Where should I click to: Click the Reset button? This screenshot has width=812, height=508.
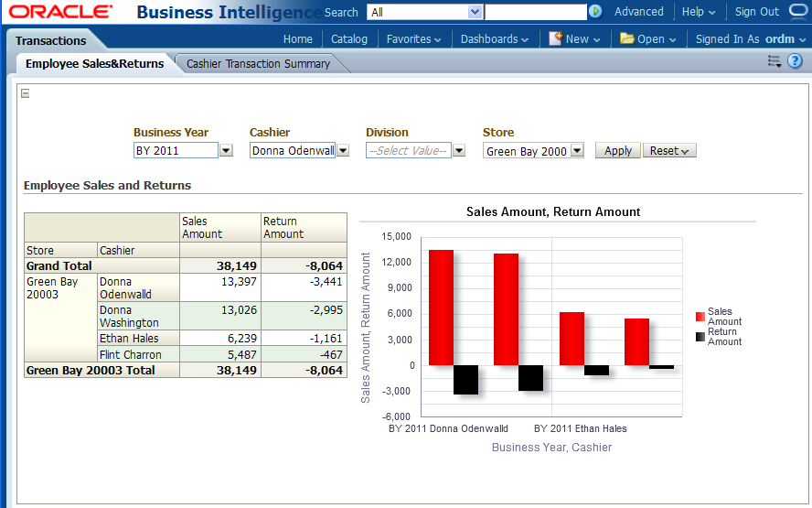coord(669,151)
